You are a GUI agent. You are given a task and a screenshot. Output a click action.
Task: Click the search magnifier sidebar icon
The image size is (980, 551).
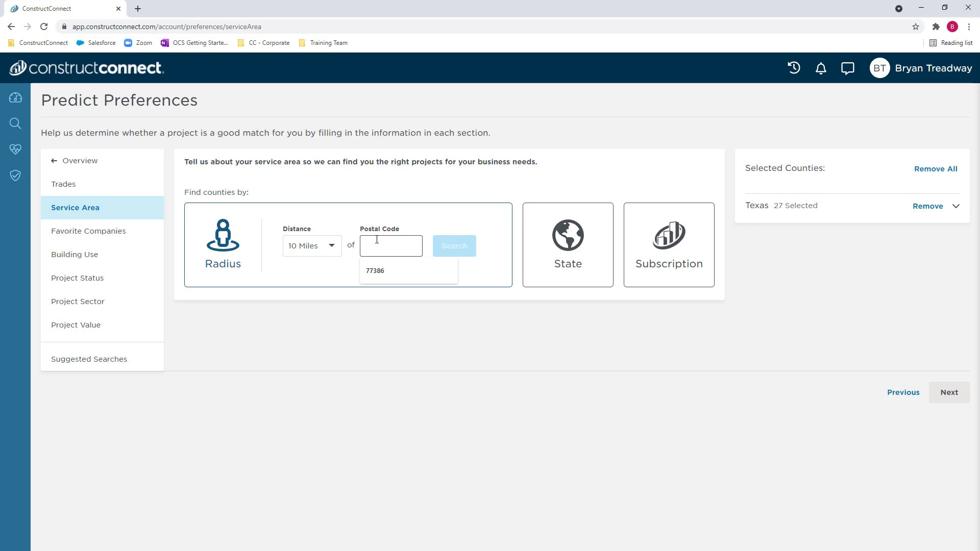(x=15, y=123)
